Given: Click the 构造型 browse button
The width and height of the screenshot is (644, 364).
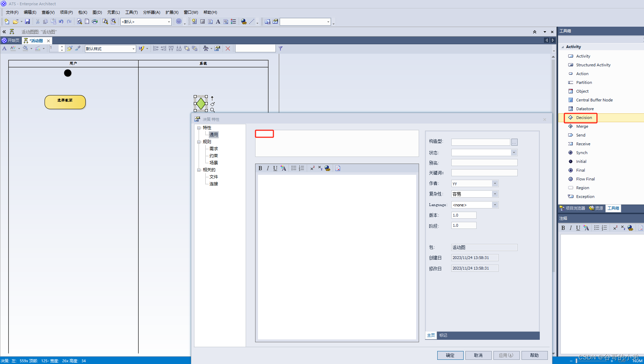Looking at the screenshot, I should [514, 142].
